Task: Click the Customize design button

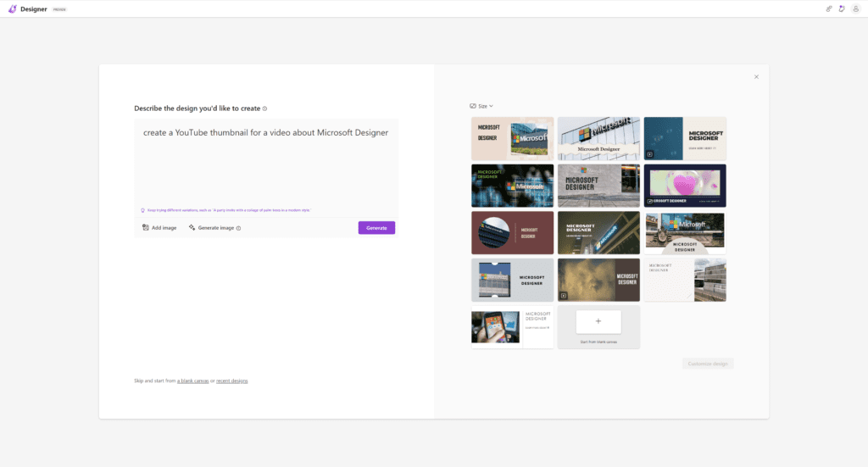Action: tap(708, 364)
